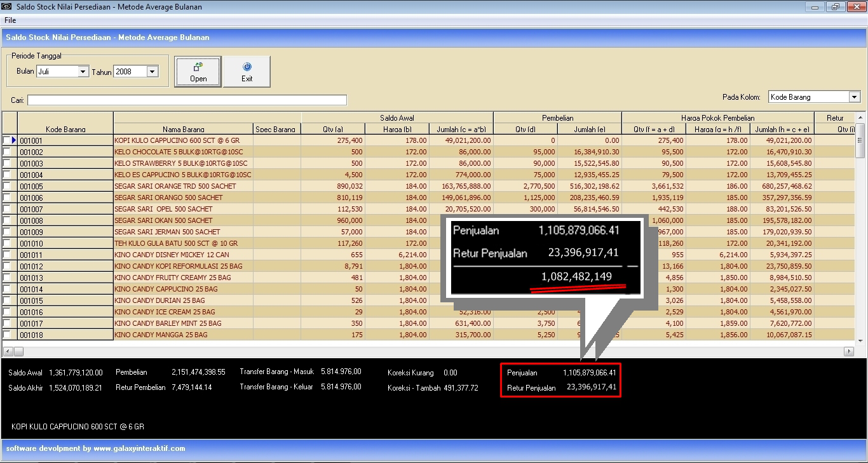
Task: Click the app icon in title bar
Action: click(6, 7)
